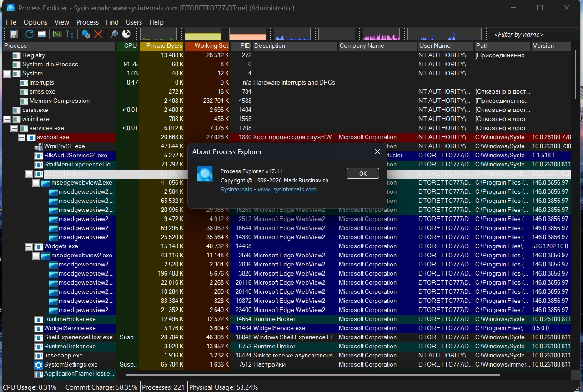Collapse the svchost.exe tree node

21,137
